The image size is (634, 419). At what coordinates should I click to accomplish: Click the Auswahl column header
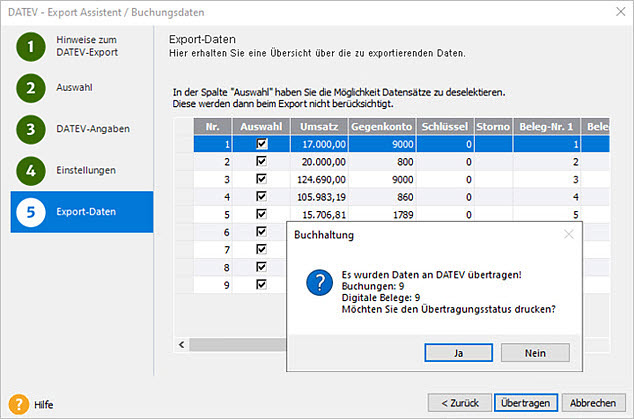(x=261, y=127)
